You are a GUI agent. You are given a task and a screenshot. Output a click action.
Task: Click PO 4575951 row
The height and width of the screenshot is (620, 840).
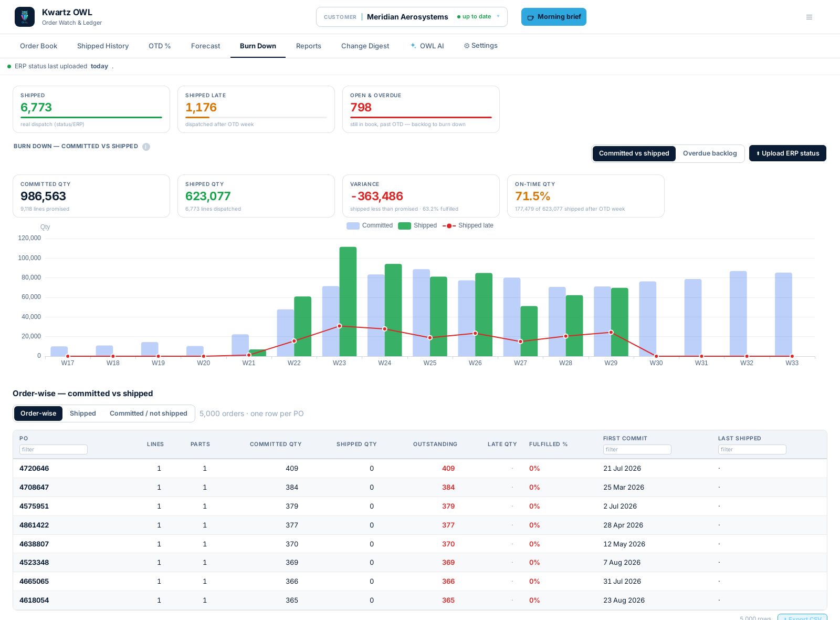coord(420,507)
